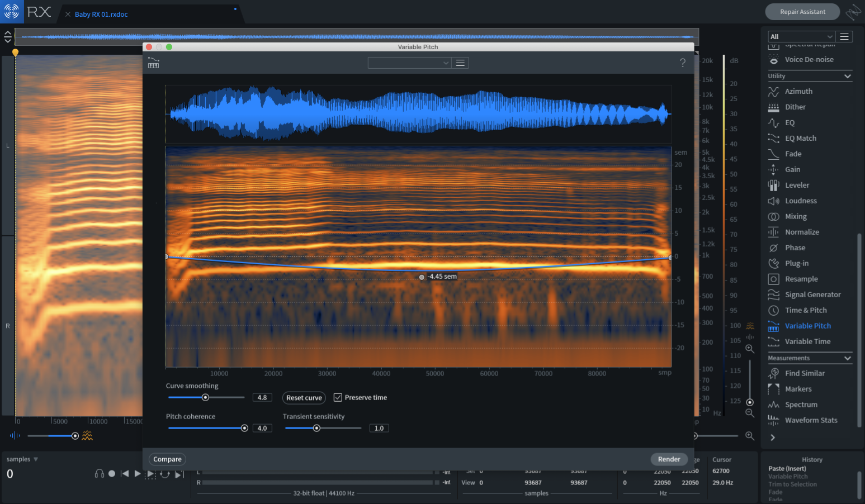Image resolution: width=865 pixels, height=504 pixels.
Task: Open the Variable Time module
Action: coord(810,341)
